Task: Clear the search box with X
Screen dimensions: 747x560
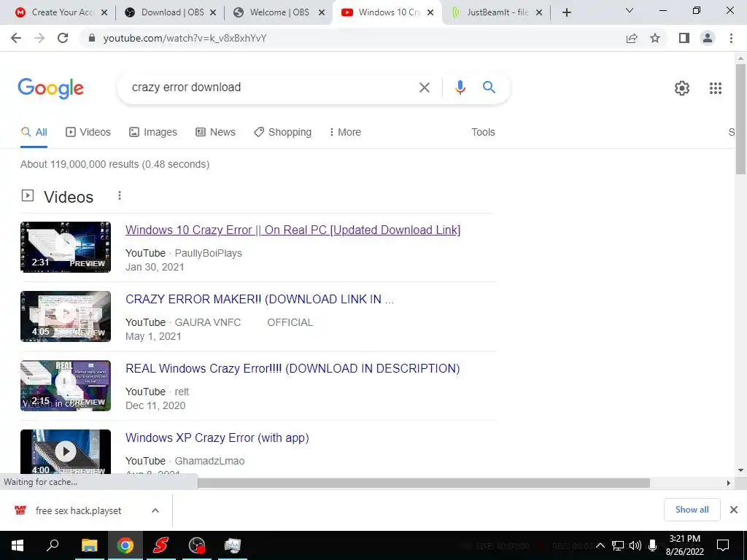Action: pyautogui.click(x=424, y=87)
